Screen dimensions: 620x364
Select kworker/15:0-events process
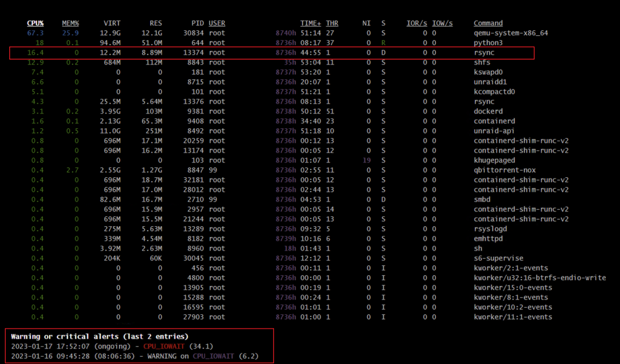tap(513, 288)
